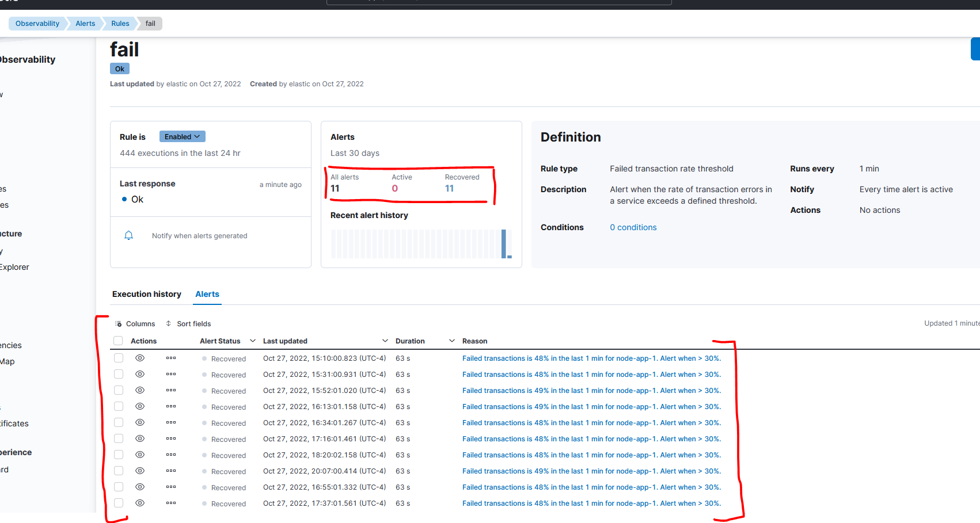The height and width of the screenshot is (523, 980).
Task: Click the Reason column header
Action: pos(475,341)
